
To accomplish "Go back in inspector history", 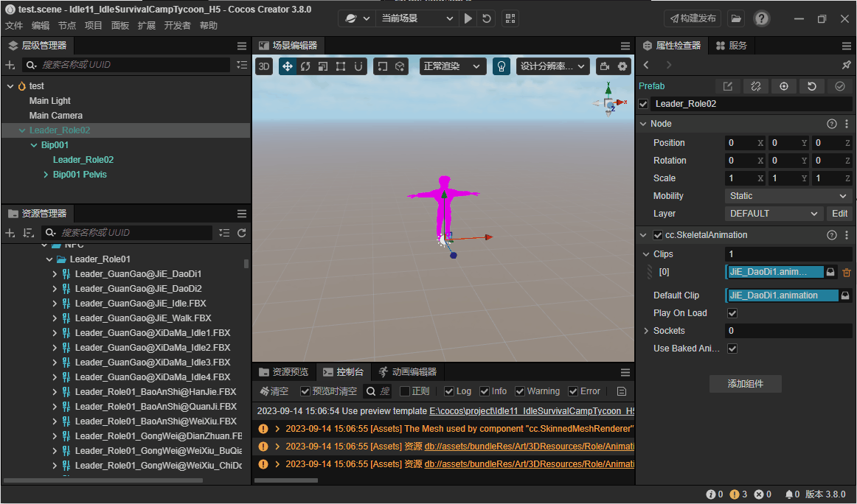I will tap(646, 65).
